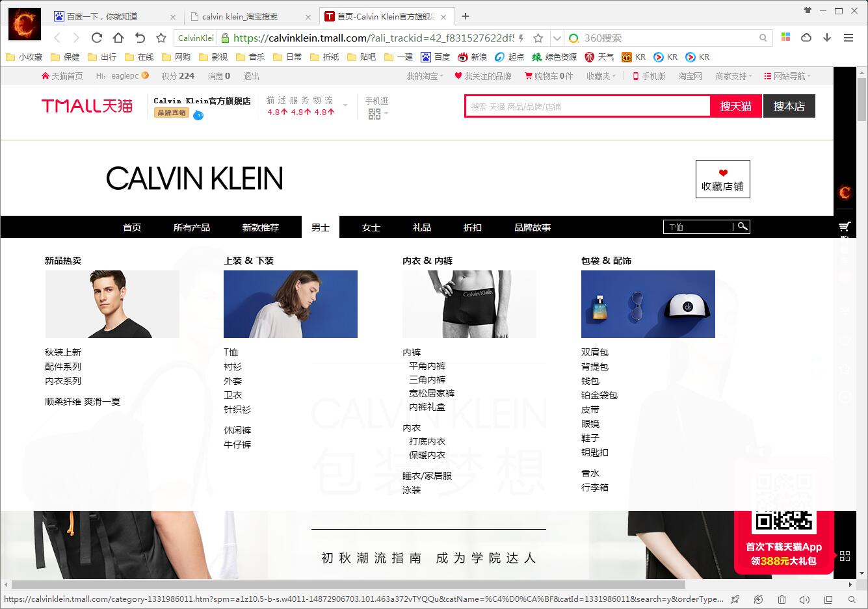Toggle the browser mute sound icon
This screenshot has height=609, width=868.
(804, 599)
